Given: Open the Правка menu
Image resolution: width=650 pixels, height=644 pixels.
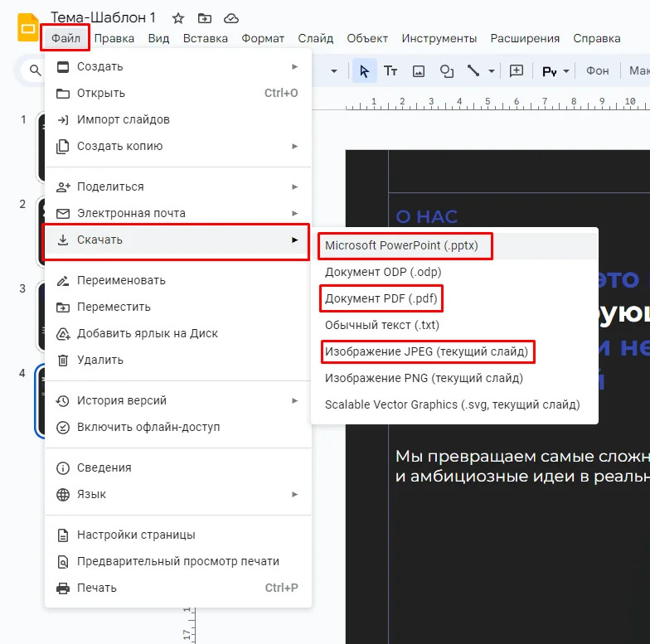Looking at the screenshot, I should [114, 38].
